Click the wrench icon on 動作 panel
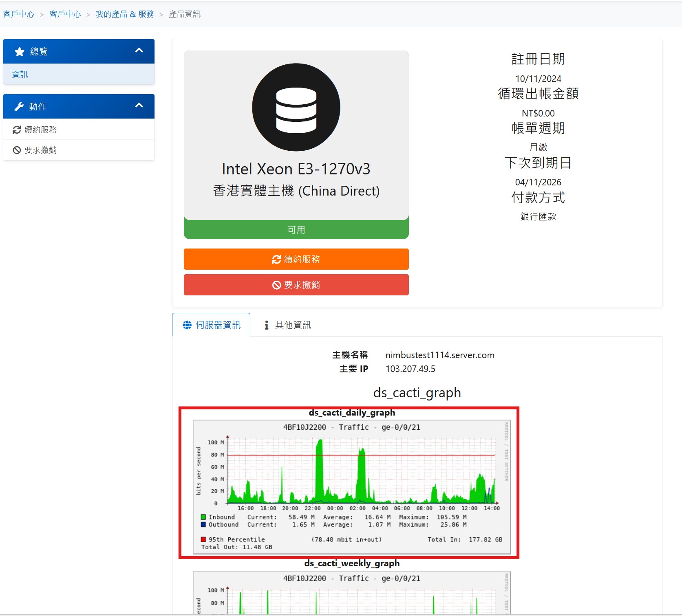Viewport: 682px width, 616px height. (x=18, y=106)
